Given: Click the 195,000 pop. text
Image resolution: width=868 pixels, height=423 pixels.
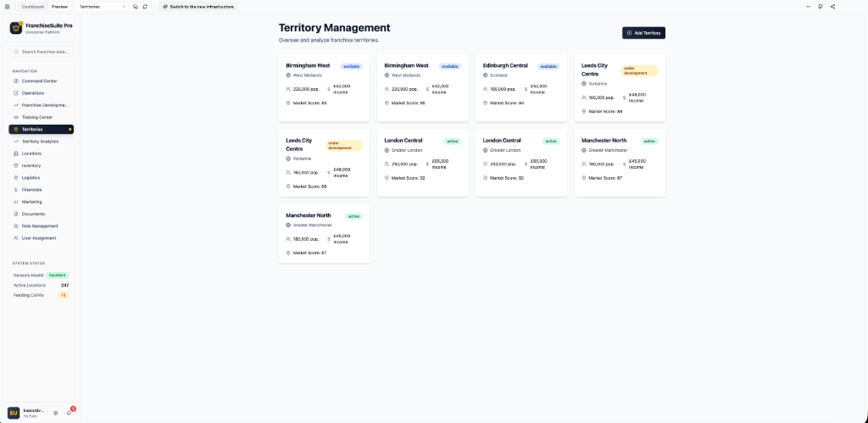Looking at the screenshot, I should [503, 89].
